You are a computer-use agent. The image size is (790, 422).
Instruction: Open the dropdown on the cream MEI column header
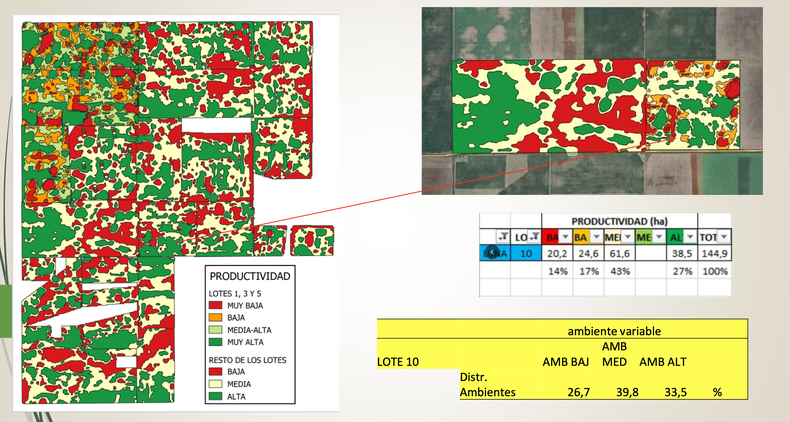pyautogui.click(x=627, y=237)
